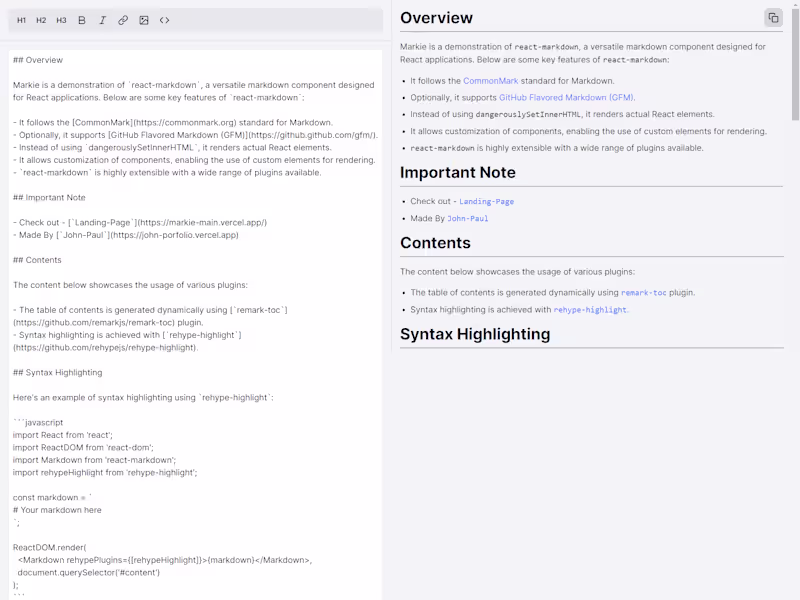The image size is (800, 600).
Task: Click 'Made By [`John-Paul`]' editor line
Action: pyautogui.click(x=126, y=235)
